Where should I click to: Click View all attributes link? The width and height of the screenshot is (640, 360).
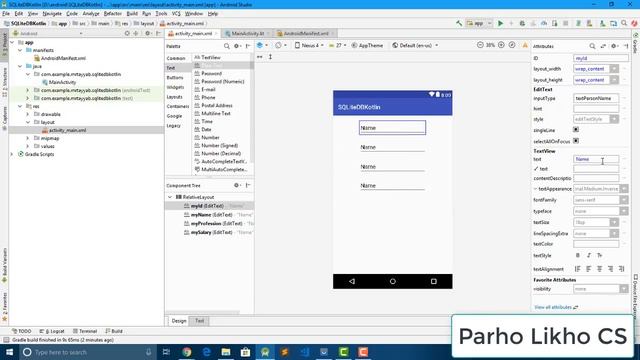coord(553,307)
